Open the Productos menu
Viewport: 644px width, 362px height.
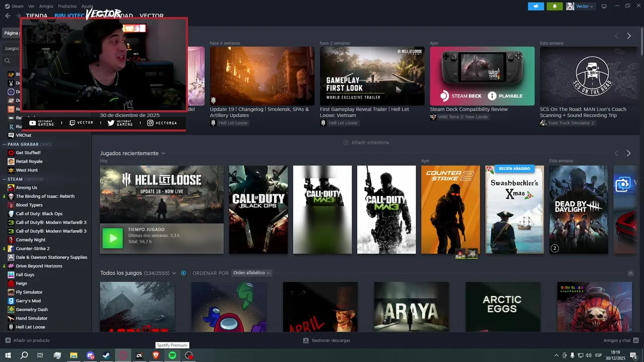(x=67, y=6)
